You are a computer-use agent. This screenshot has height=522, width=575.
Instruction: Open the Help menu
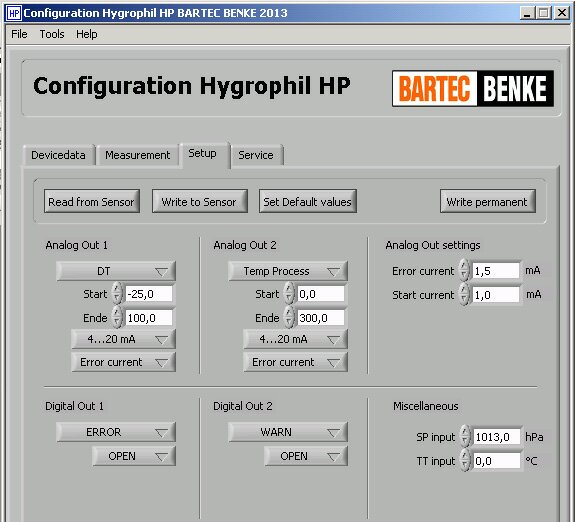pos(87,34)
